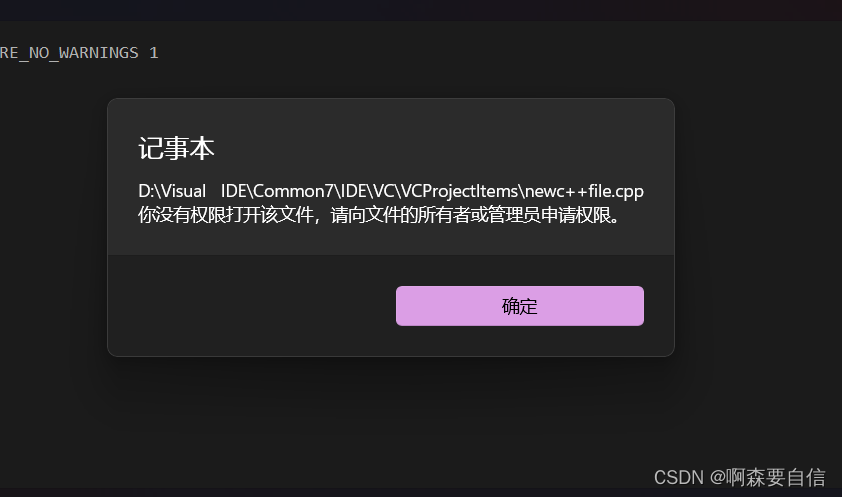
Task: Click the IDE\VC portion of the path
Action: [367, 191]
